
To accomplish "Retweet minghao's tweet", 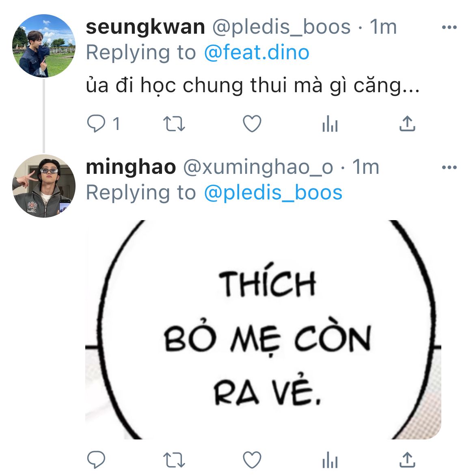I will coord(174,460).
